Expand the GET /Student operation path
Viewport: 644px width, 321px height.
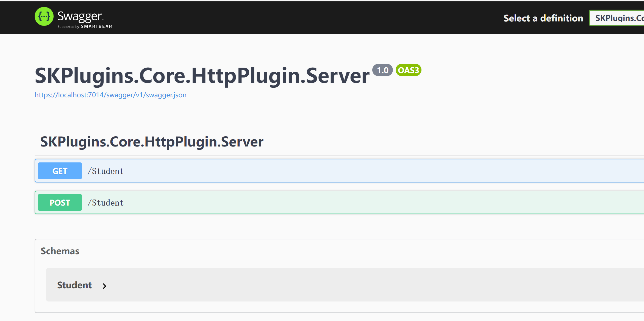pos(106,171)
